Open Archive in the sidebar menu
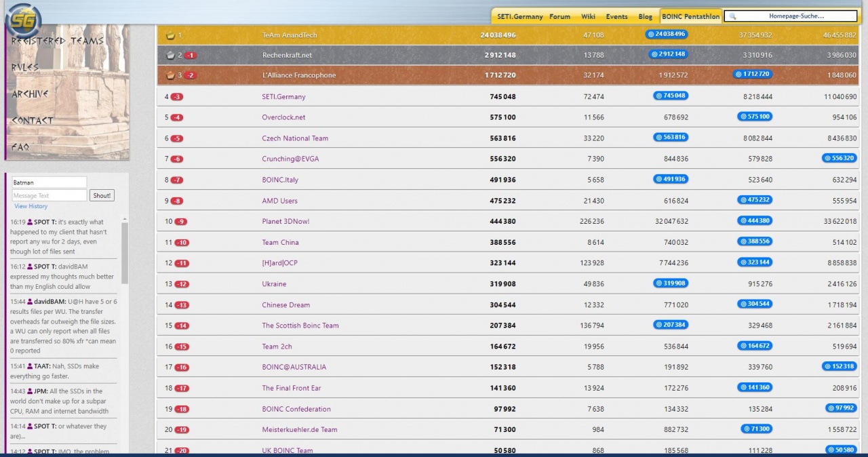 click(30, 94)
